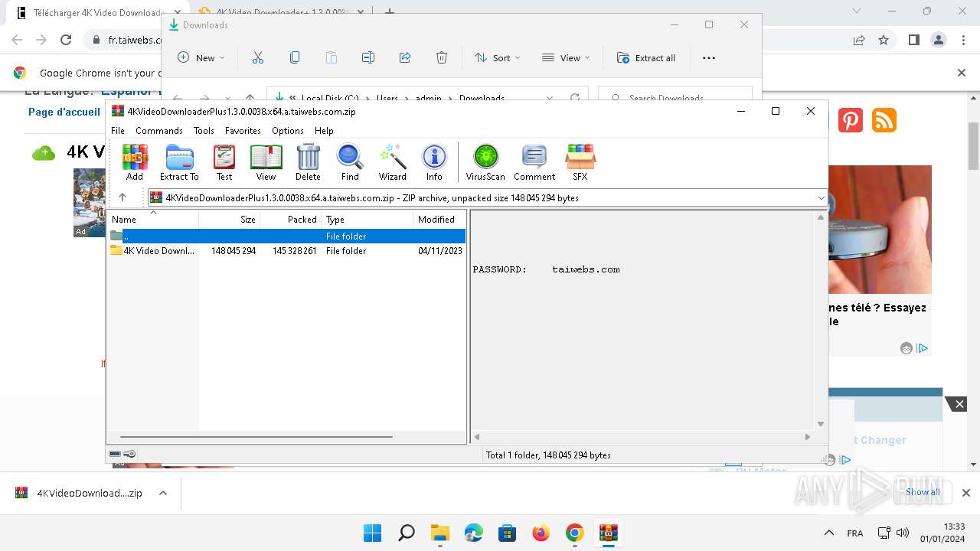The image size is (980, 551).
Task: Click Show all downloads button
Action: 923,492
